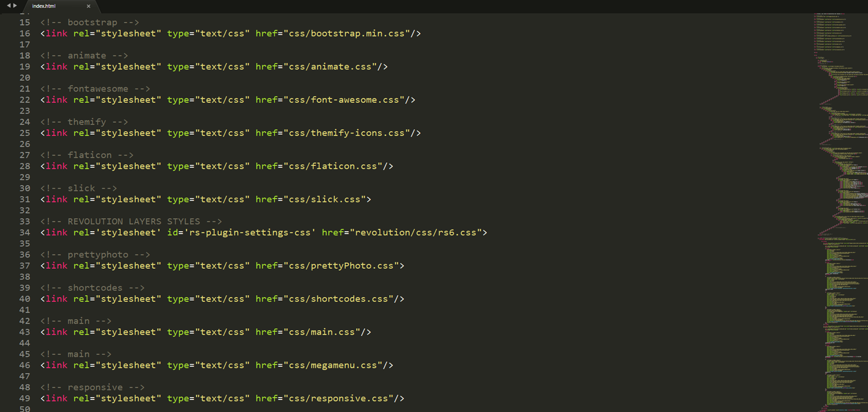Click line number 49 in gutter
Screen dimensions: 868x412
25,398
